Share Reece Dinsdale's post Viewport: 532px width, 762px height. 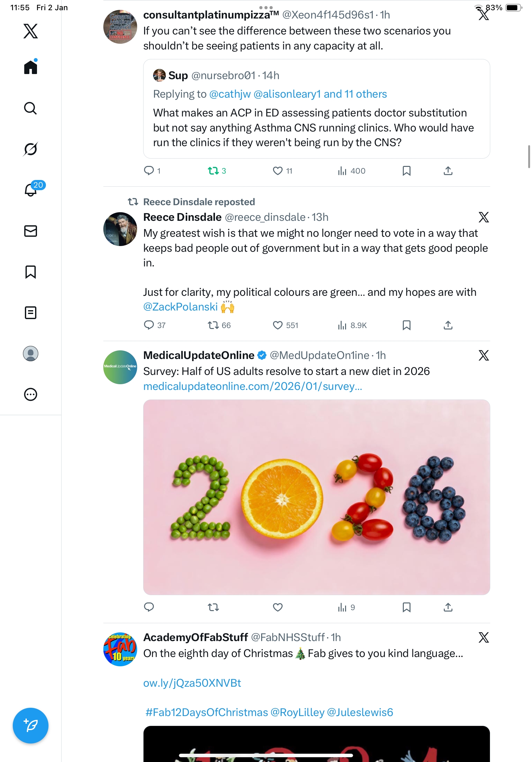pyautogui.click(x=448, y=325)
